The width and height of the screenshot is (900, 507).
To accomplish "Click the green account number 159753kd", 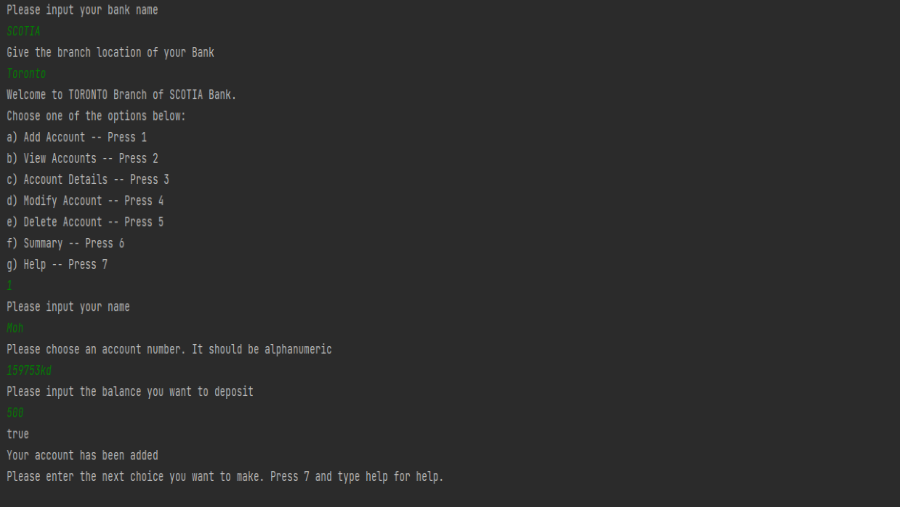I will 29,371.
